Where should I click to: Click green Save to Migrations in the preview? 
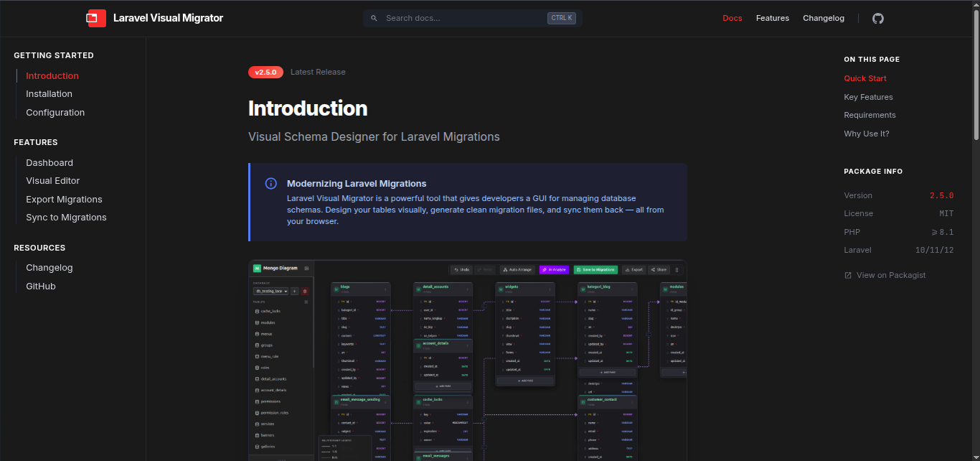(x=595, y=270)
